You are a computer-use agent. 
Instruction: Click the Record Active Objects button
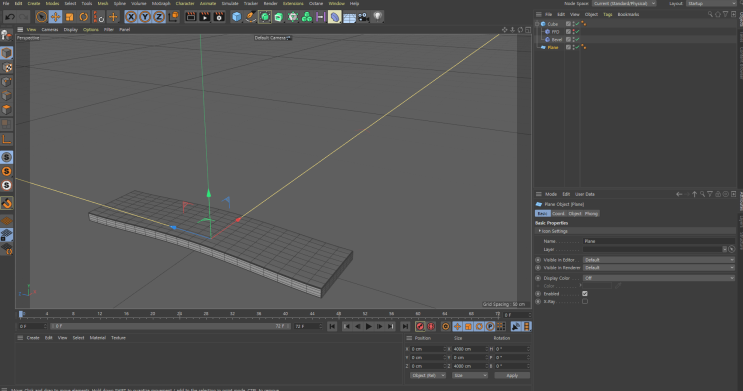point(420,327)
